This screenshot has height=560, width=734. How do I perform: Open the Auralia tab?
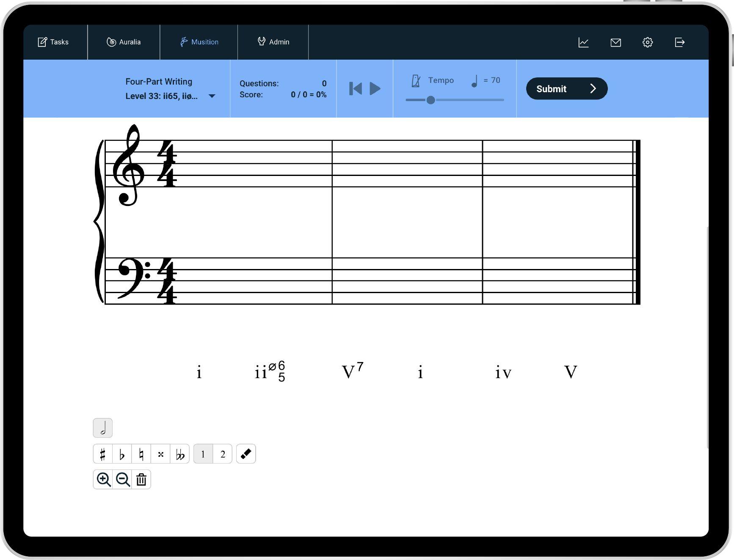124,42
